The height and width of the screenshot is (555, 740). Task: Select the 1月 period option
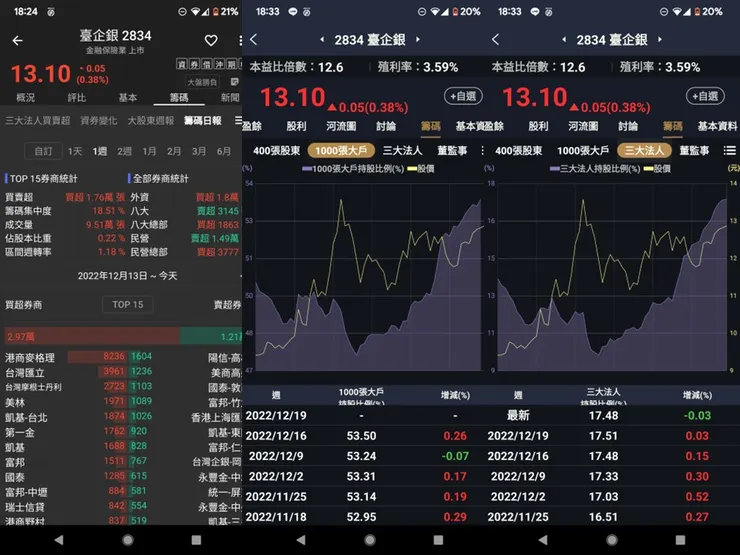coord(149,151)
